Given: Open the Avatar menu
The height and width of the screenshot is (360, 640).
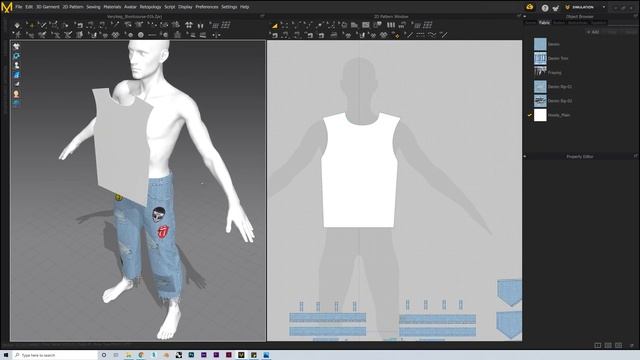Looking at the screenshot, I should point(130,7).
